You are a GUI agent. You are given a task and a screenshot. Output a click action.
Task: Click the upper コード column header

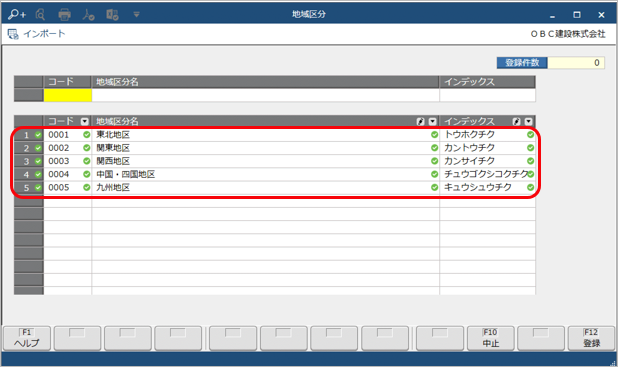(67, 82)
